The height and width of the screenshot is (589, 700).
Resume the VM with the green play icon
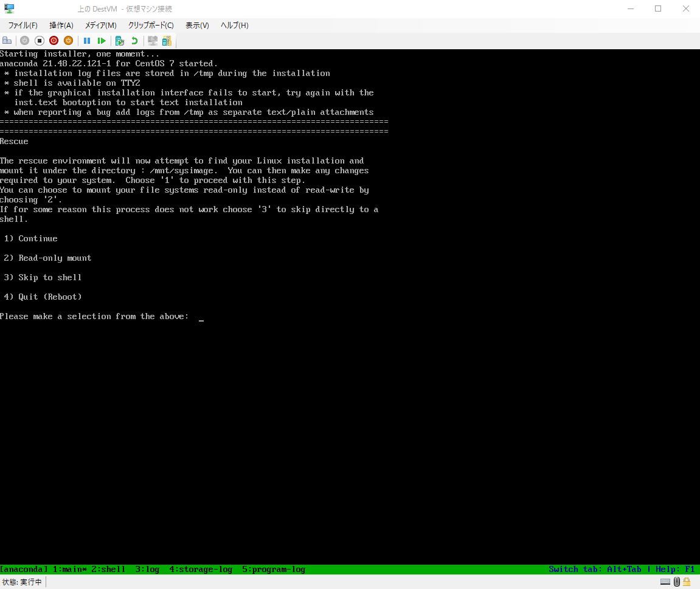(102, 40)
